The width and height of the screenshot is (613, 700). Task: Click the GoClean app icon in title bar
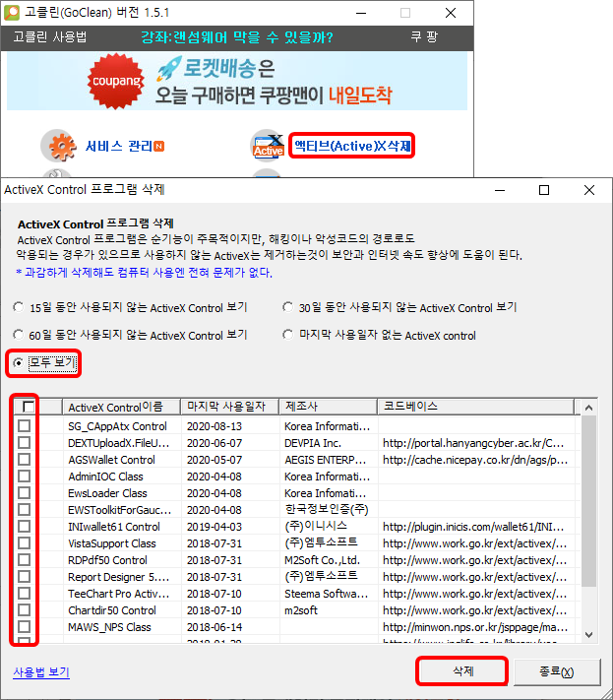[12, 13]
